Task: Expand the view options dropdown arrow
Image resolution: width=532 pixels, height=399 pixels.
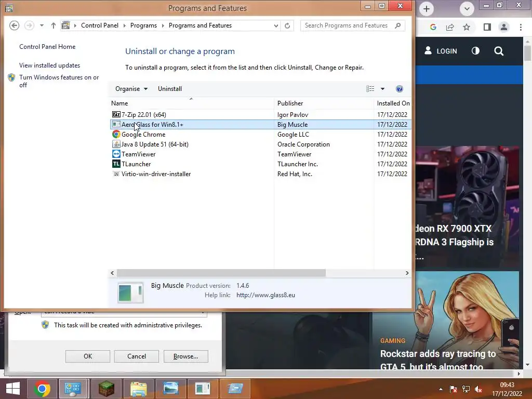Action: pyautogui.click(x=382, y=89)
